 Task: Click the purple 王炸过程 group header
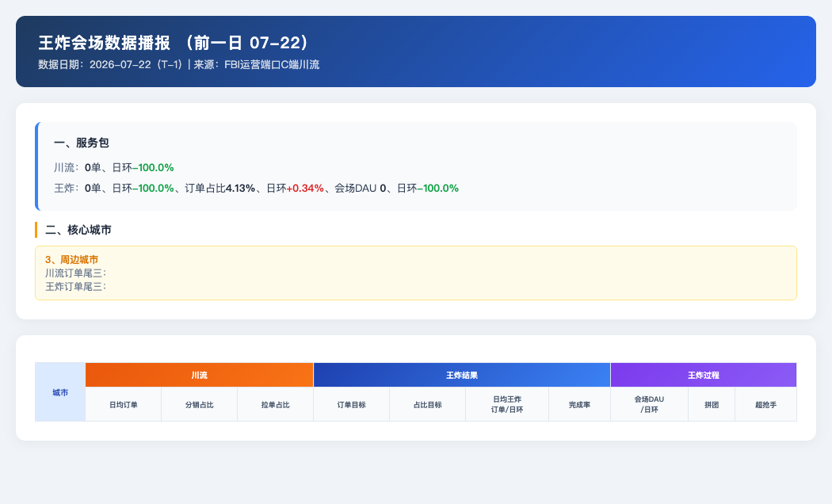pyautogui.click(x=704, y=375)
